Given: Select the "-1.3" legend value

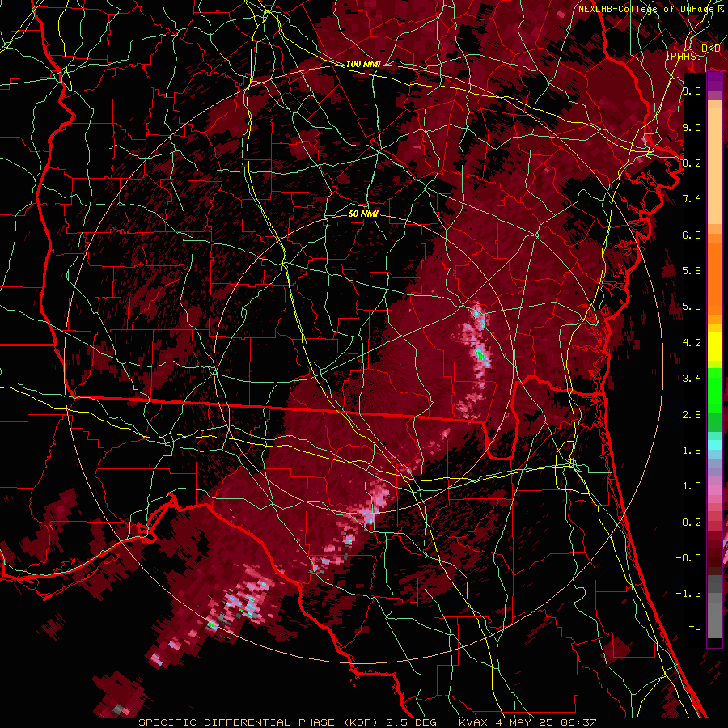Looking at the screenshot, I should (688, 594).
